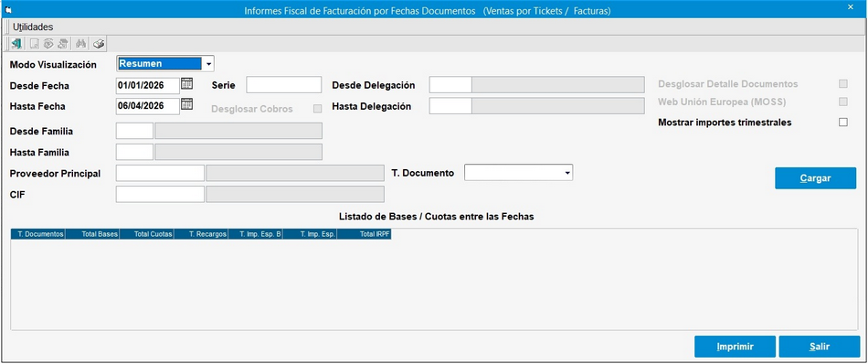Open the Utilidades menu
This screenshot has width=868, height=364.
coord(33,27)
